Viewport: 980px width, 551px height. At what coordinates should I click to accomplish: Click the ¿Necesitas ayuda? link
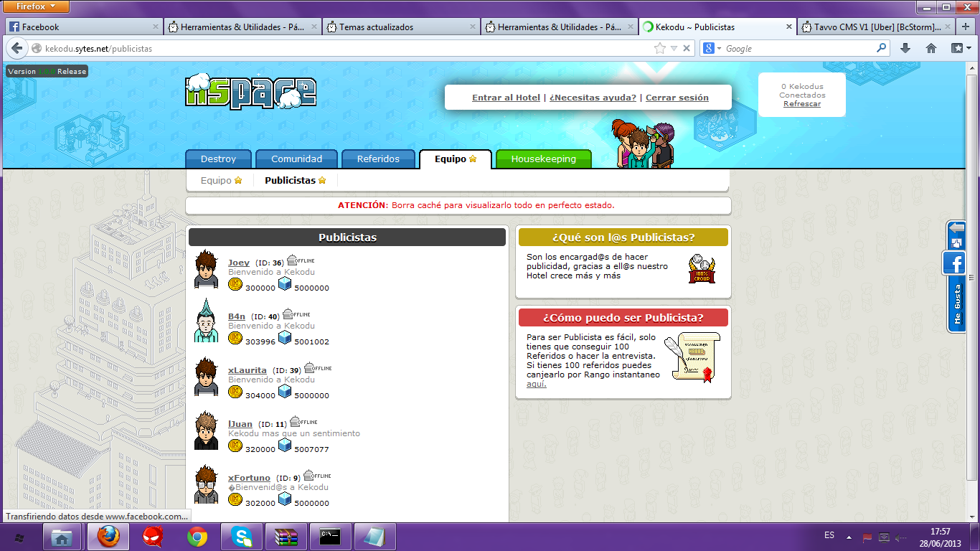coord(593,98)
